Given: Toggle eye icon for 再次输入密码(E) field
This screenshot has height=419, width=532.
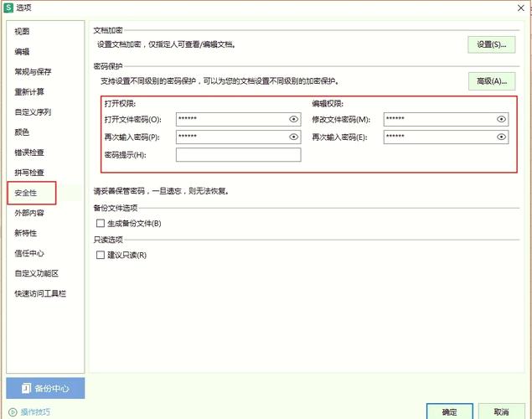Looking at the screenshot, I should [x=501, y=137].
